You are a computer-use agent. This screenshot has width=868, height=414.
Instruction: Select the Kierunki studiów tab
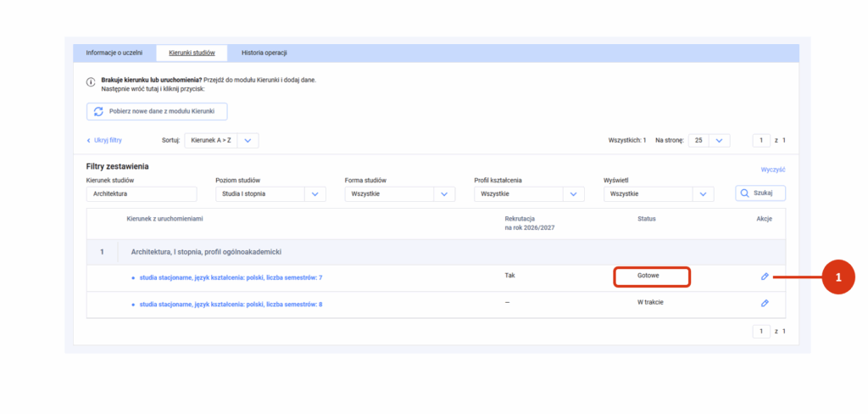[192, 53]
